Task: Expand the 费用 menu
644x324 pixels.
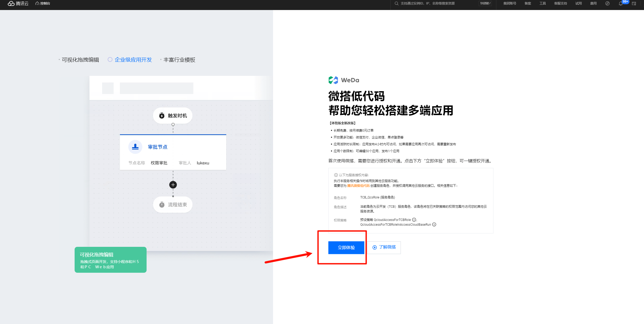Action: pos(593,3)
